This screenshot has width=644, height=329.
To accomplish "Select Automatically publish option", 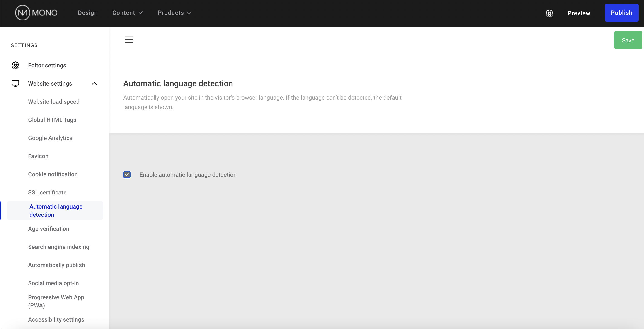I will pyautogui.click(x=56, y=265).
